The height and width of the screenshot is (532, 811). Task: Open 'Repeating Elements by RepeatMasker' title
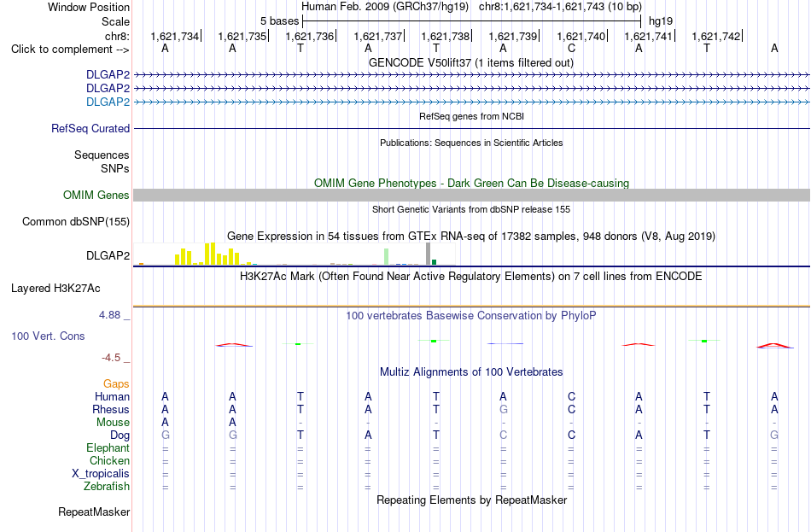[471, 500]
